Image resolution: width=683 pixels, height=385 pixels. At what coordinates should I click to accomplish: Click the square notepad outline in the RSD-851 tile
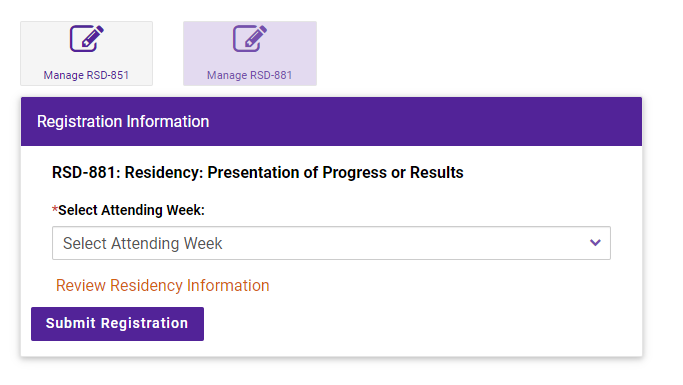point(83,40)
